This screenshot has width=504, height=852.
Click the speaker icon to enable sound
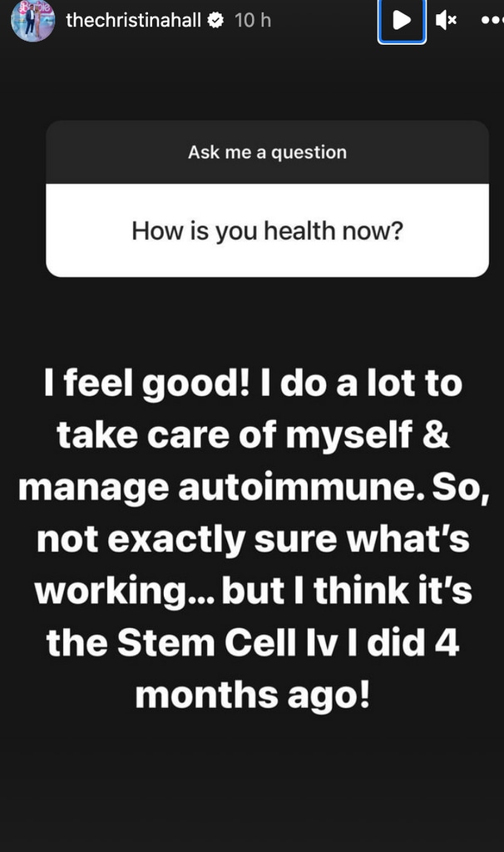click(447, 20)
